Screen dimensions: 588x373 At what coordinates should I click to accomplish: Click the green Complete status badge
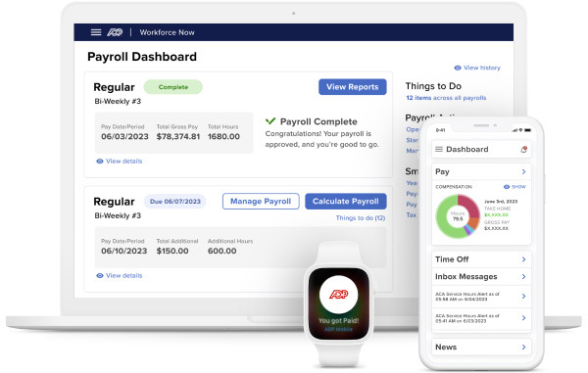click(x=173, y=87)
